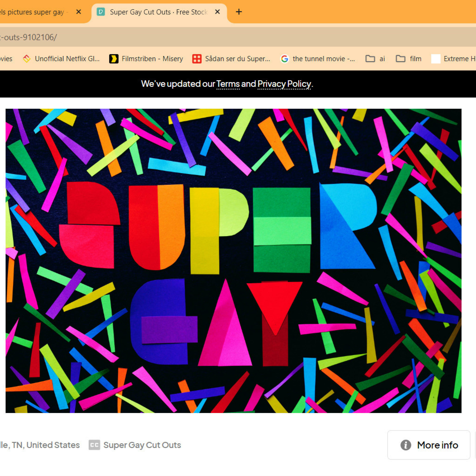Open a new browser tab
476x476 pixels.
tap(239, 12)
